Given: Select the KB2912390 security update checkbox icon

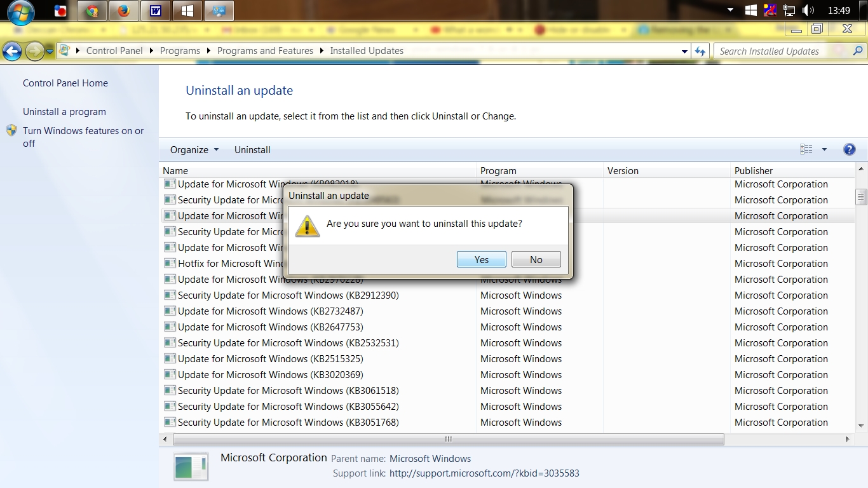Looking at the screenshot, I should coord(170,295).
